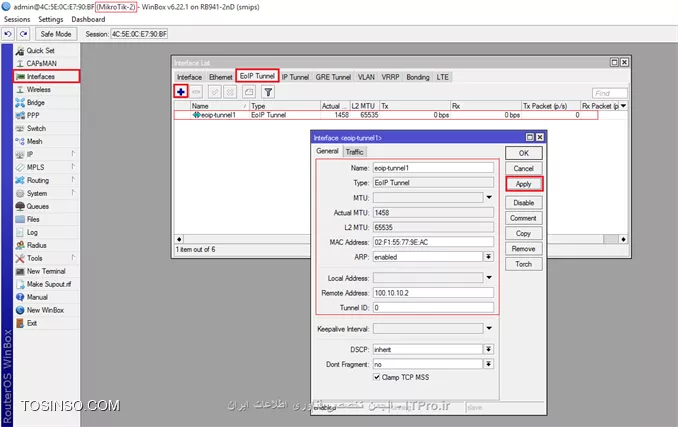This screenshot has width=678, height=427.
Task: Click the Cancel button
Action: 524,168
